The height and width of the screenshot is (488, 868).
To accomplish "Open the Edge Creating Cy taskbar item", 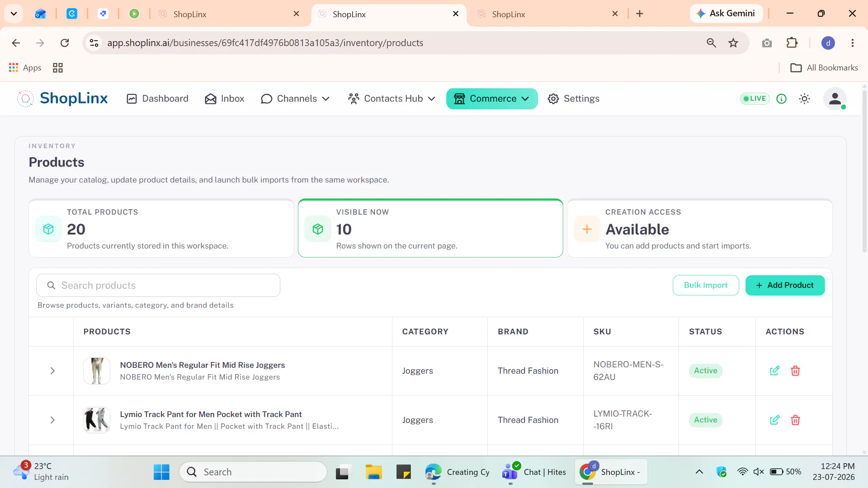I will (458, 472).
